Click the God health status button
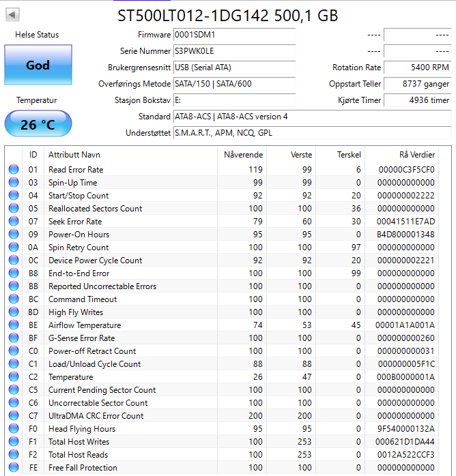 pyautogui.click(x=38, y=65)
